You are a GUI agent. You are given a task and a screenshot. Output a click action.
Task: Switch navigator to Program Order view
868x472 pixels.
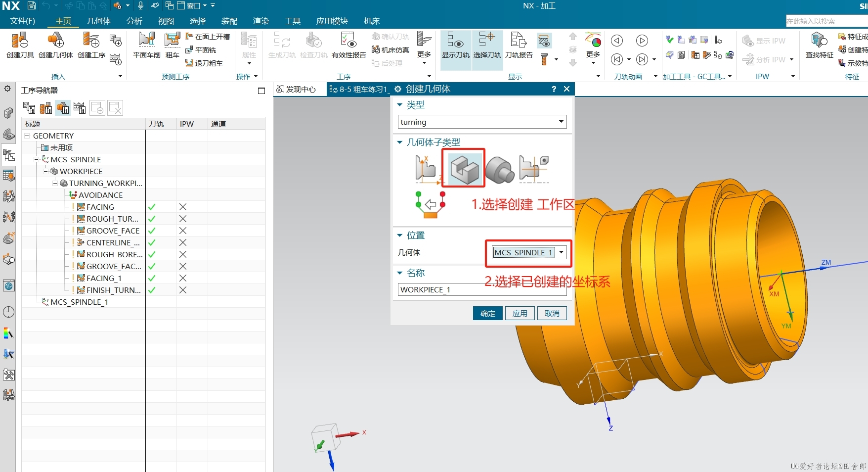click(x=29, y=107)
